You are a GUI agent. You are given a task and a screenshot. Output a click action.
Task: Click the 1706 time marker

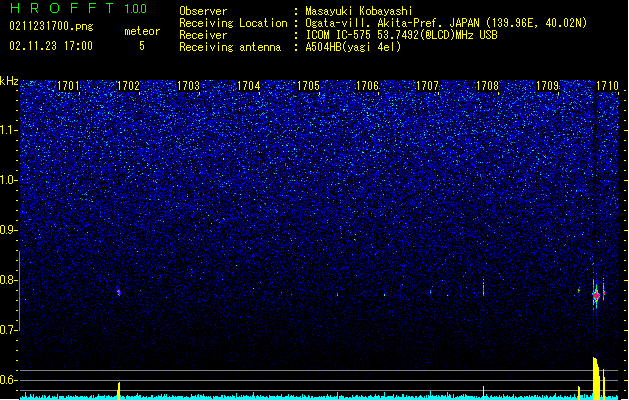367,86
